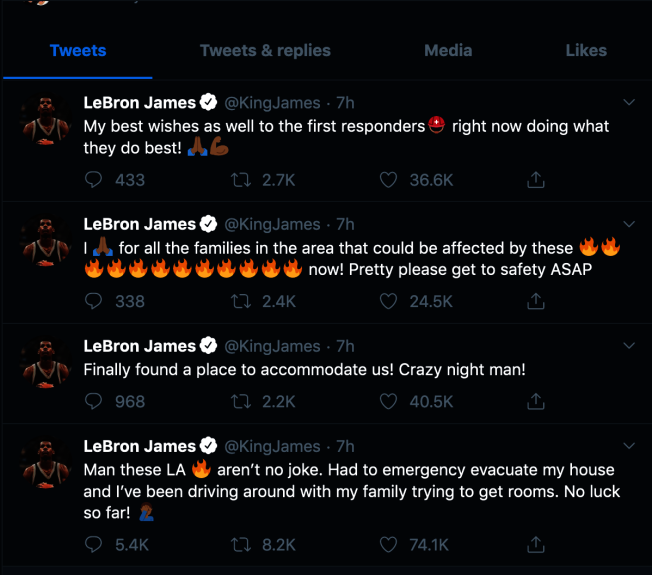
Task: Like the 'Crazy night man' tweet
Action: [388, 402]
